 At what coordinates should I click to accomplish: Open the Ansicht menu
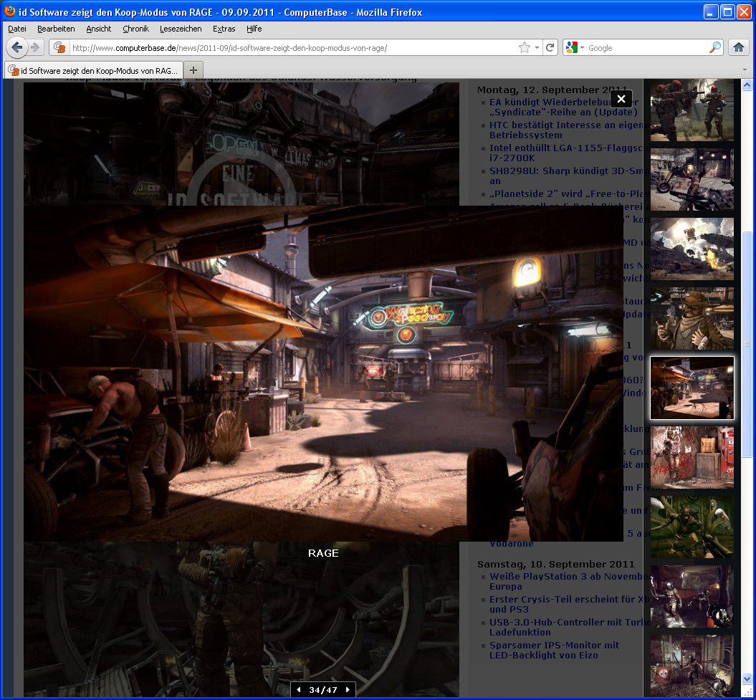(98, 29)
